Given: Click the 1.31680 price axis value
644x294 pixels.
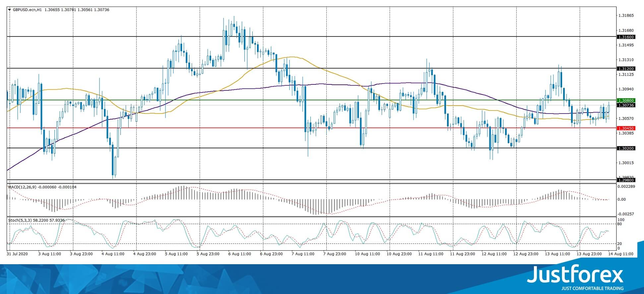Looking at the screenshot, I should click(626, 30).
